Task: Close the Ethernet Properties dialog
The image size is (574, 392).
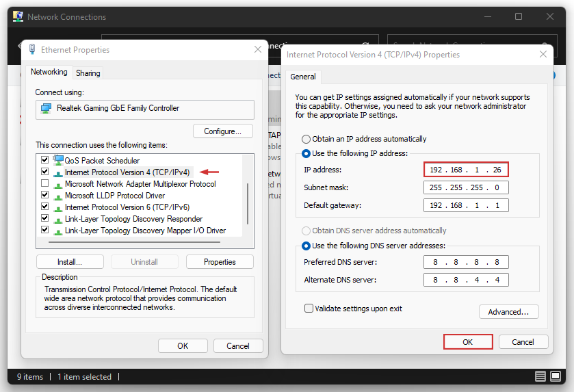Action: 258,49
